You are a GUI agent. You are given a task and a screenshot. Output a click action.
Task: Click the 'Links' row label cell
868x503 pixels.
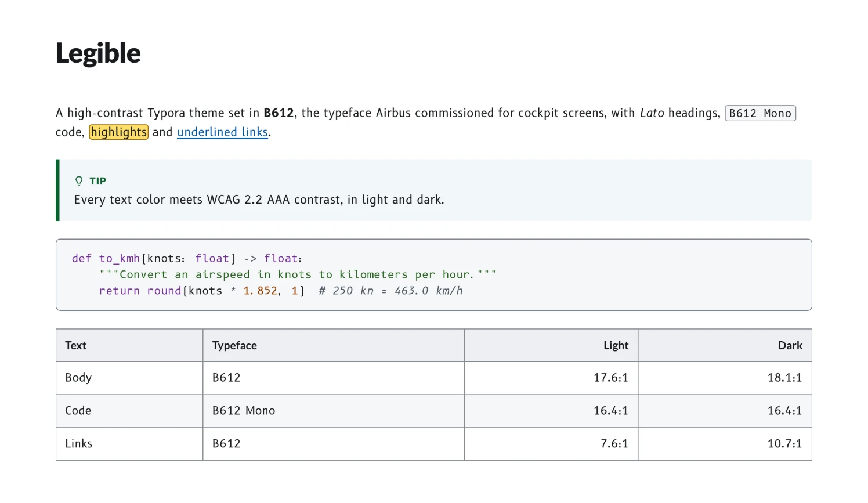pyautogui.click(x=129, y=444)
